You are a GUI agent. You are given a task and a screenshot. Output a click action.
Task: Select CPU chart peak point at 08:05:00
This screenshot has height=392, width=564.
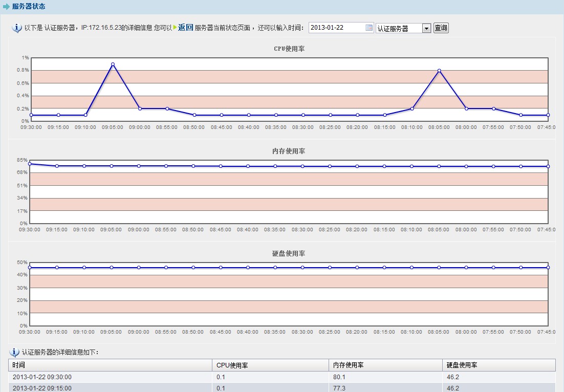point(439,71)
